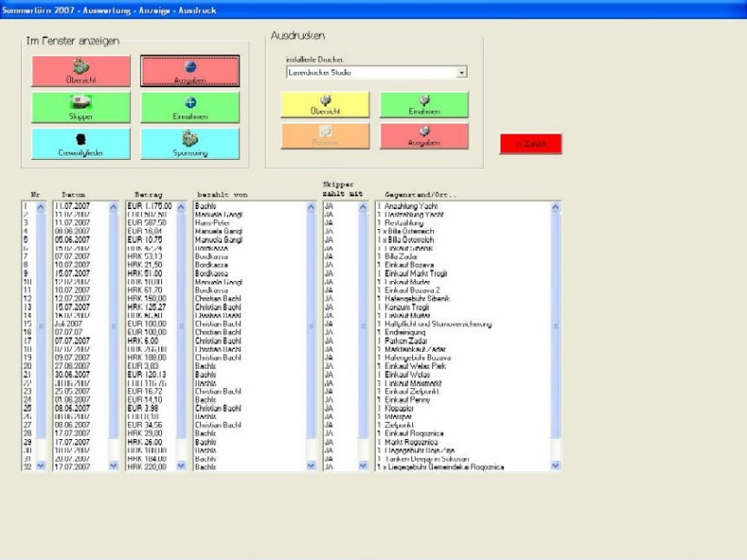Expand the installed printers dropdown
This screenshot has height=560, width=747.
point(462,71)
